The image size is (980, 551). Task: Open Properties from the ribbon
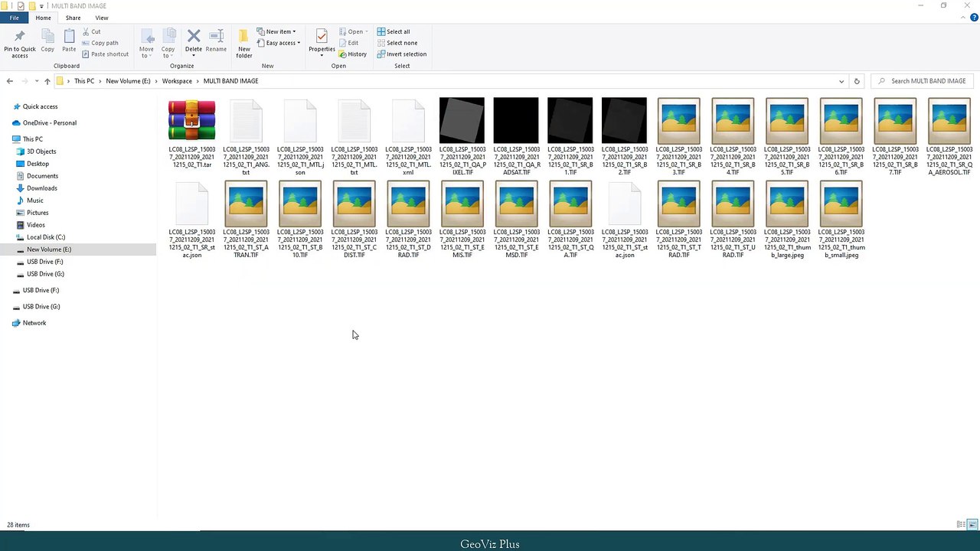tap(322, 42)
